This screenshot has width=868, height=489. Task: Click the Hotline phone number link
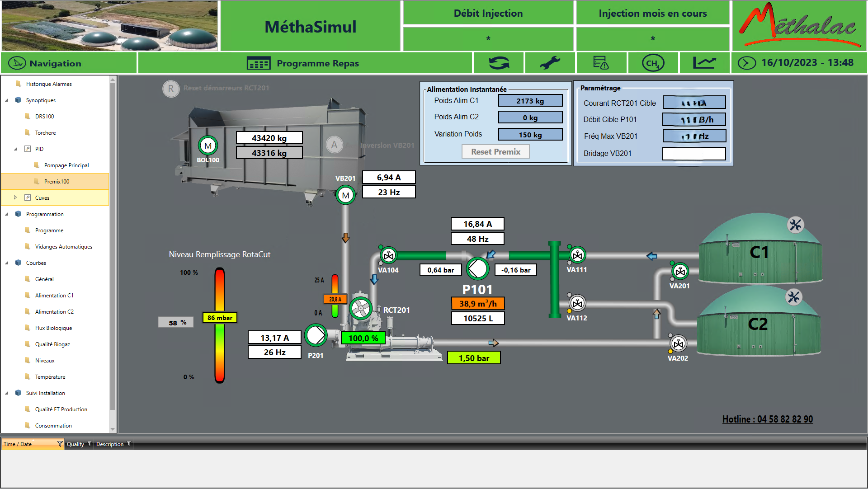click(x=767, y=419)
